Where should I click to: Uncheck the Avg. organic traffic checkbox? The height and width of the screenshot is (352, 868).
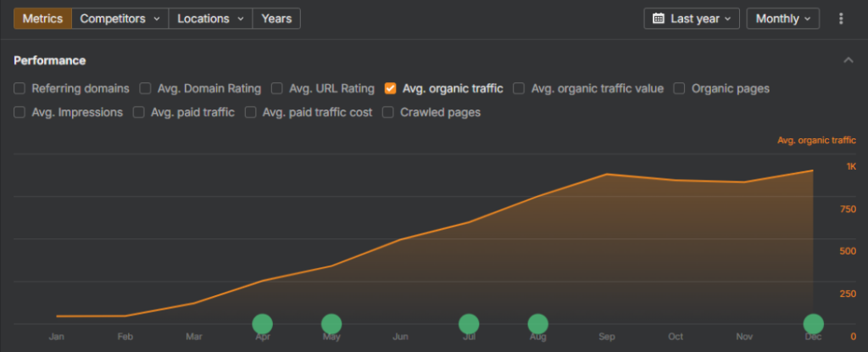click(390, 88)
